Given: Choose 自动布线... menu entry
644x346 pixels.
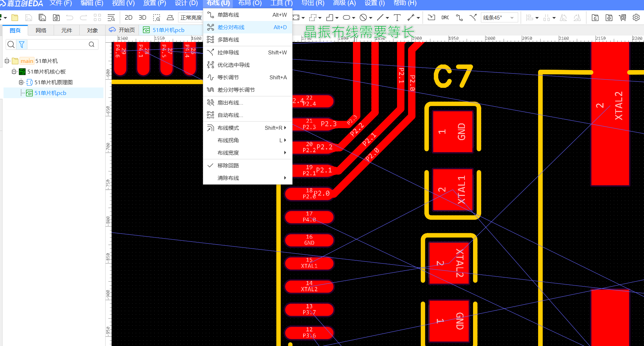Looking at the screenshot, I should pos(248,115).
